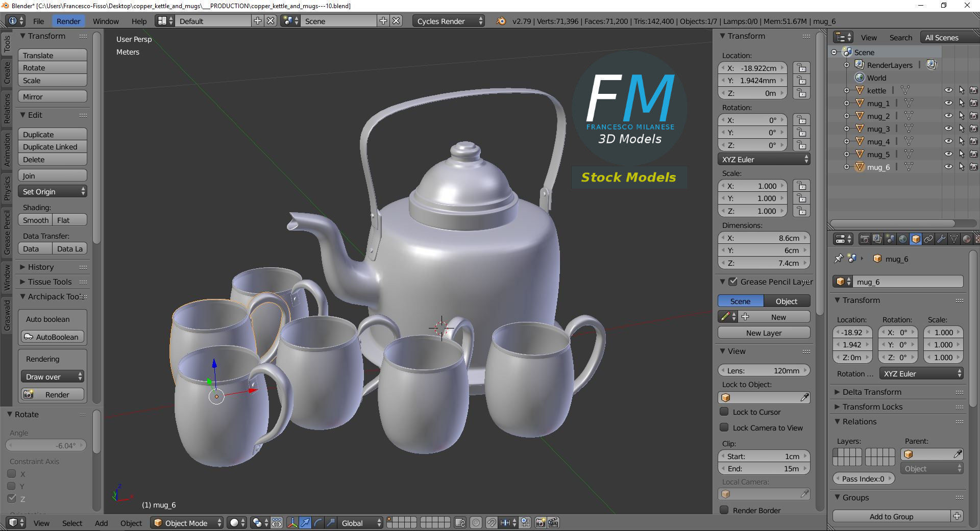Select mug_3 in the outliner
This screenshot has width=980, height=531.
point(878,129)
